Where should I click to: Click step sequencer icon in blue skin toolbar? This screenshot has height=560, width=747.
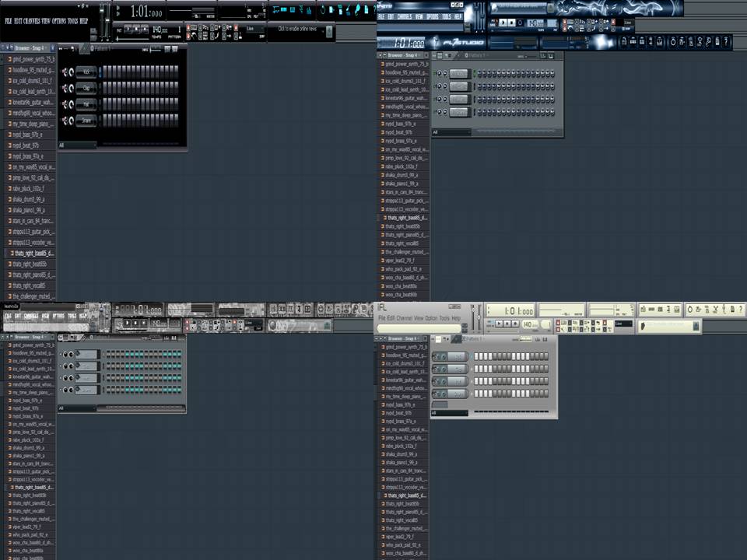coord(633,42)
